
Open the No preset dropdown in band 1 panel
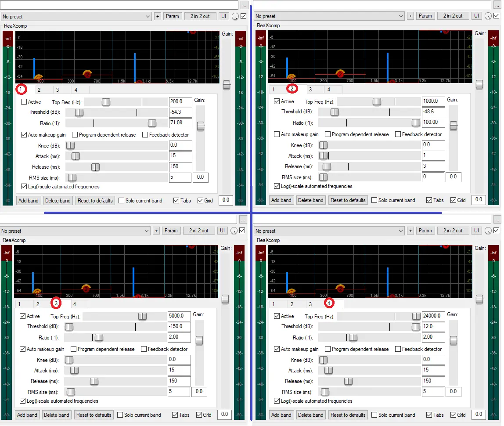click(76, 16)
